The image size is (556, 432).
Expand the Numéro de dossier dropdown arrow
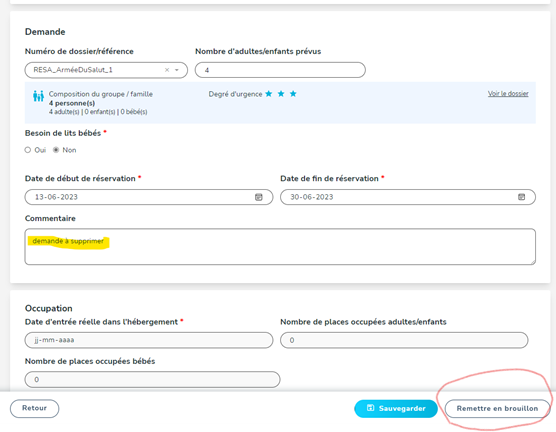177,70
